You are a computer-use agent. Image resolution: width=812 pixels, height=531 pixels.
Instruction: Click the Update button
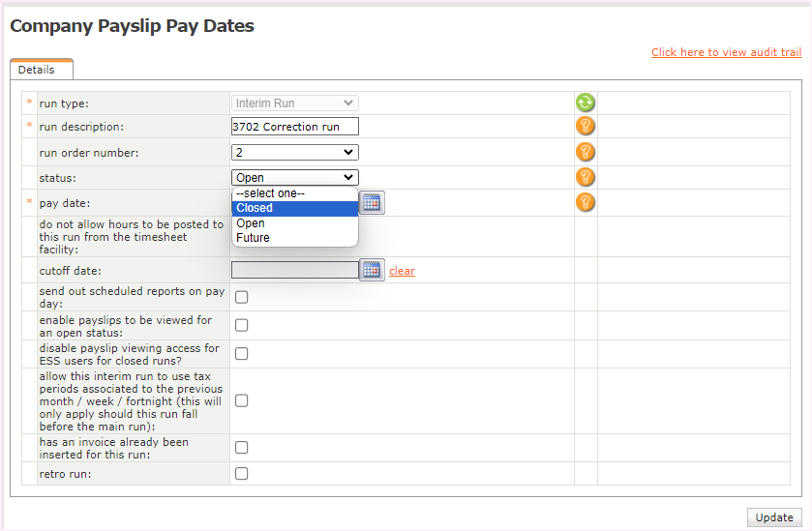coord(773,517)
